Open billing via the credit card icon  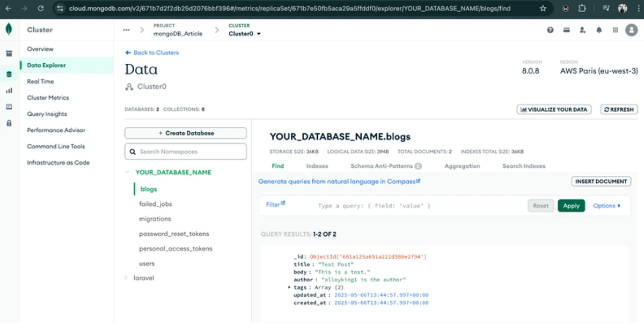[x=566, y=30]
